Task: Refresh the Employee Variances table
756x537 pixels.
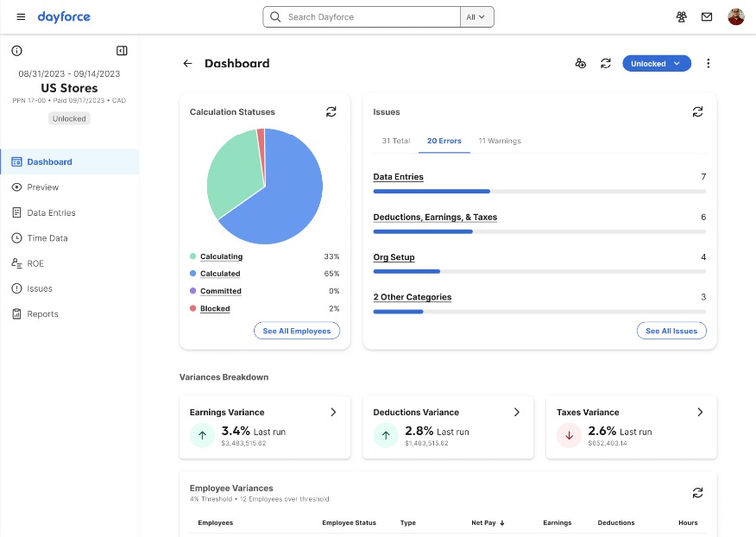Action: pos(697,492)
